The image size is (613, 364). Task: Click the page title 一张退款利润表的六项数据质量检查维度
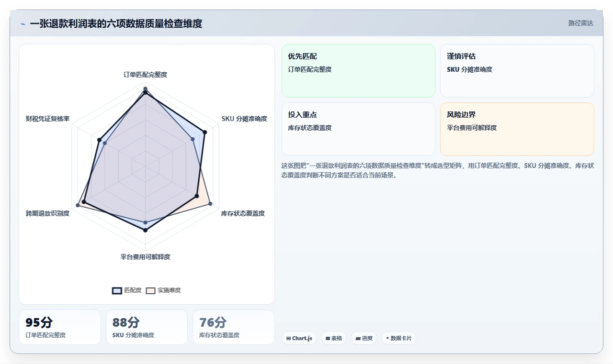click(116, 23)
